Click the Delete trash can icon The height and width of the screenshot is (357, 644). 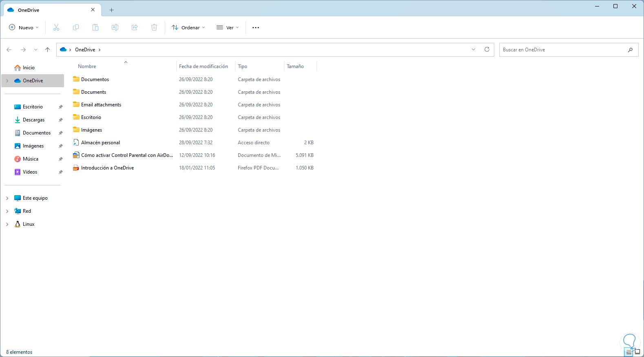154,27
